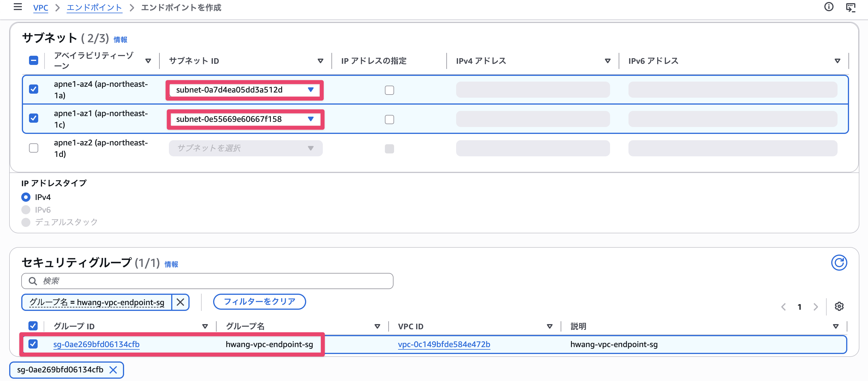Uncheck apne1-az4 availability zone
Screen dimensions: 868x381
[x=33, y=89]
